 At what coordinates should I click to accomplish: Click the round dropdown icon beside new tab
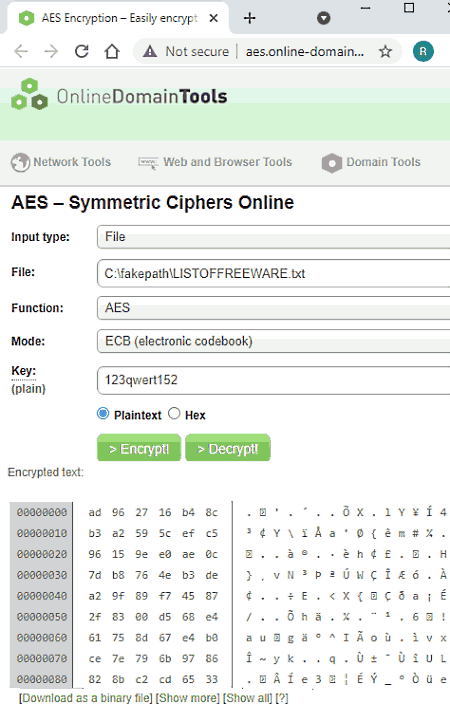[x=323, y=18]
